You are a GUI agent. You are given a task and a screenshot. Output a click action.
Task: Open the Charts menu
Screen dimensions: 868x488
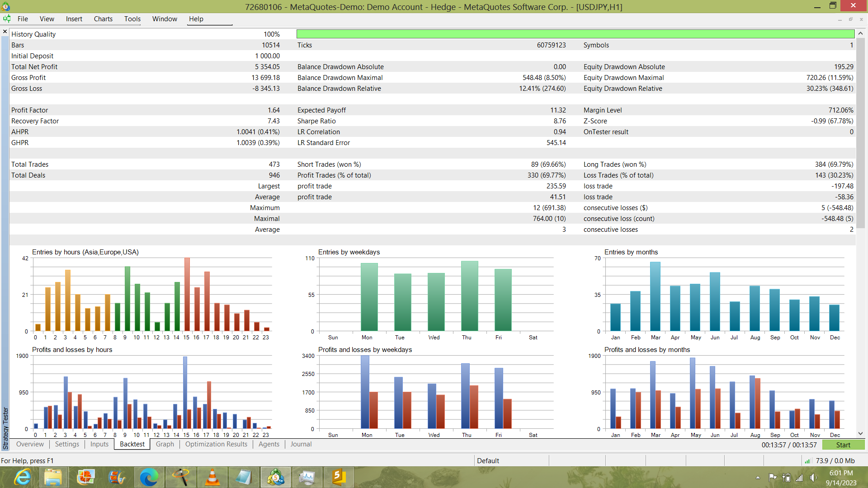coord(103,19)
